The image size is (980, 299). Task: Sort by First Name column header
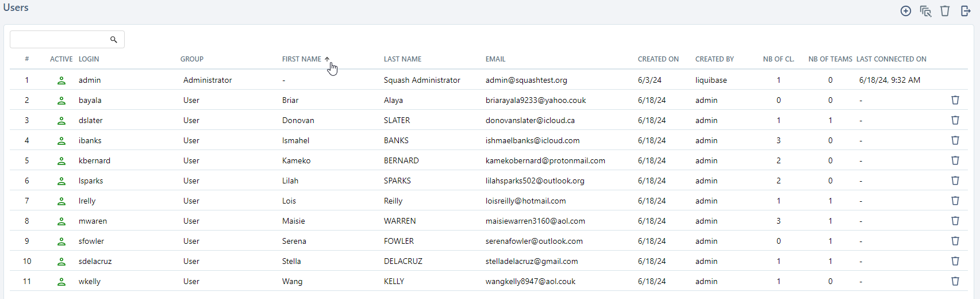pyautogui.click(x=302, y=59)
